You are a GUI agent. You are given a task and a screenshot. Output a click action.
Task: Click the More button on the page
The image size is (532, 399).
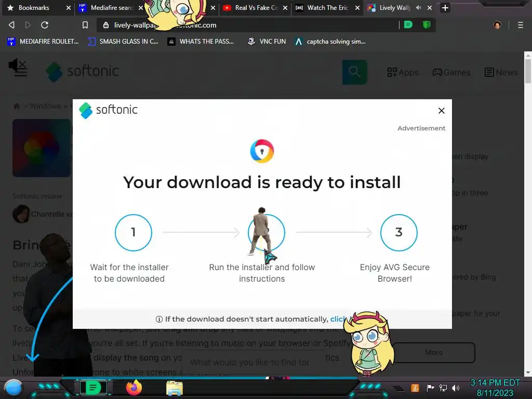[434, 353]
